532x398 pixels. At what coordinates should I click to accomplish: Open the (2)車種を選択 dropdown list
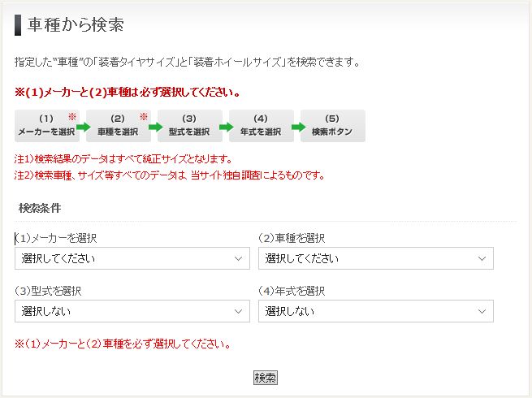pyautogui.click(x=376, y=258)
